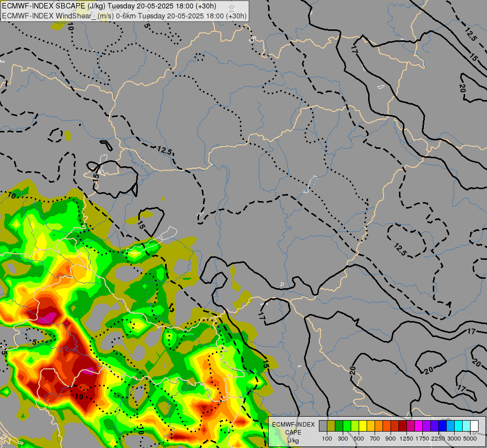Click the ECMWF-INDEX legend title
This screenshot has height=448, width=487.
(x=293, y=425)
